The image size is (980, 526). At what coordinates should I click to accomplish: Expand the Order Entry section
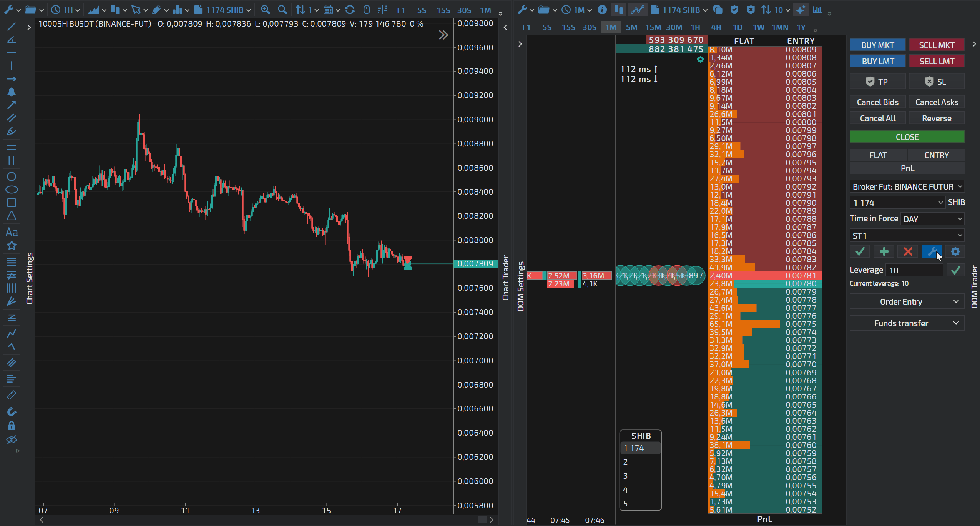[907, 302]
